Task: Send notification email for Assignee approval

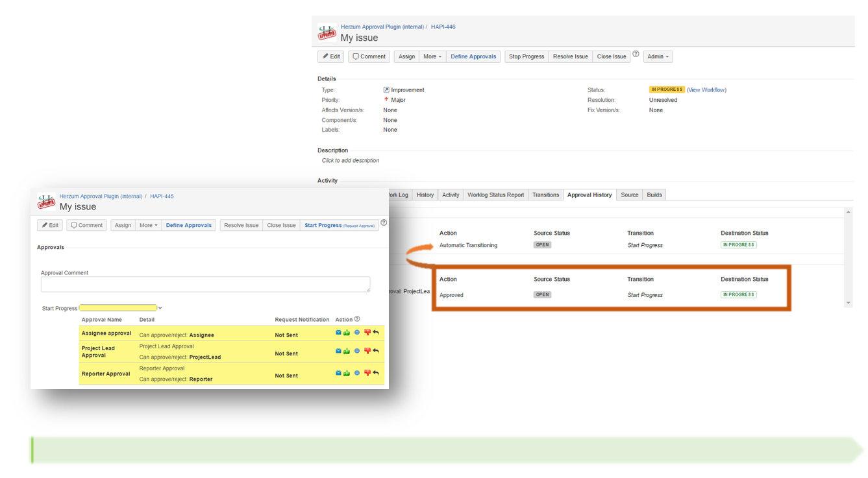Action: pyautogui.click(x=338, y=333)
